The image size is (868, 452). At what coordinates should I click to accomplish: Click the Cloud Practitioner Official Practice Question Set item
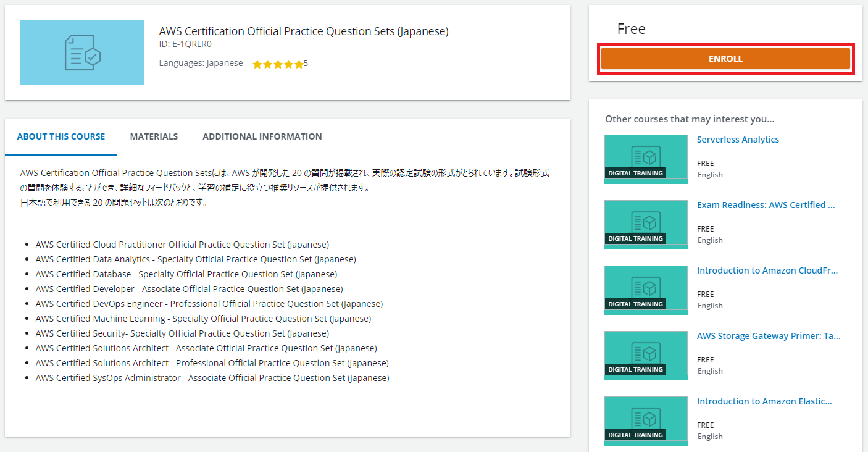(x=182, y=245)
